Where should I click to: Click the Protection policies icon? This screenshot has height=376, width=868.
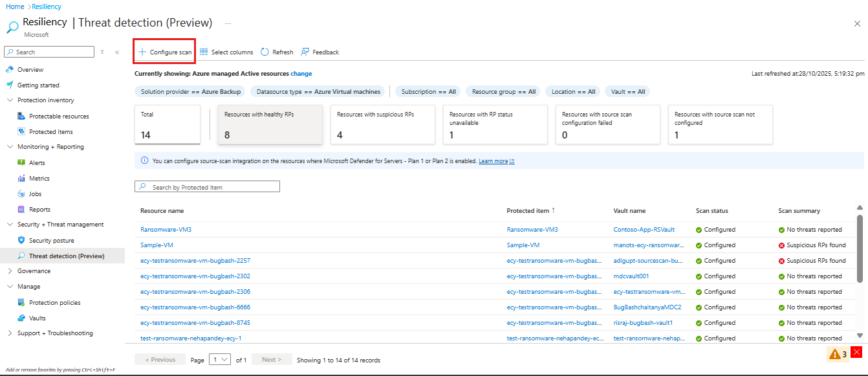(21, 302)
